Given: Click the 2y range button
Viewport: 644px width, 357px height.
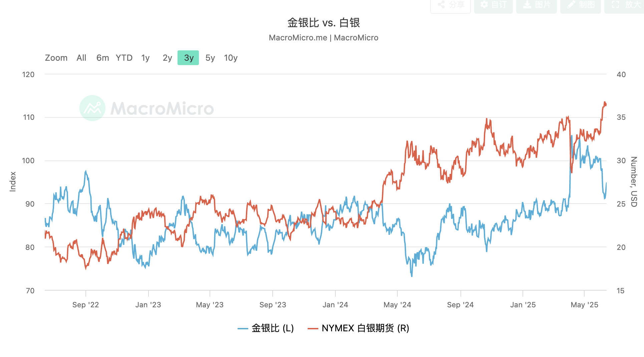Looking at the screenshot, I should click(x=167, y=58).
